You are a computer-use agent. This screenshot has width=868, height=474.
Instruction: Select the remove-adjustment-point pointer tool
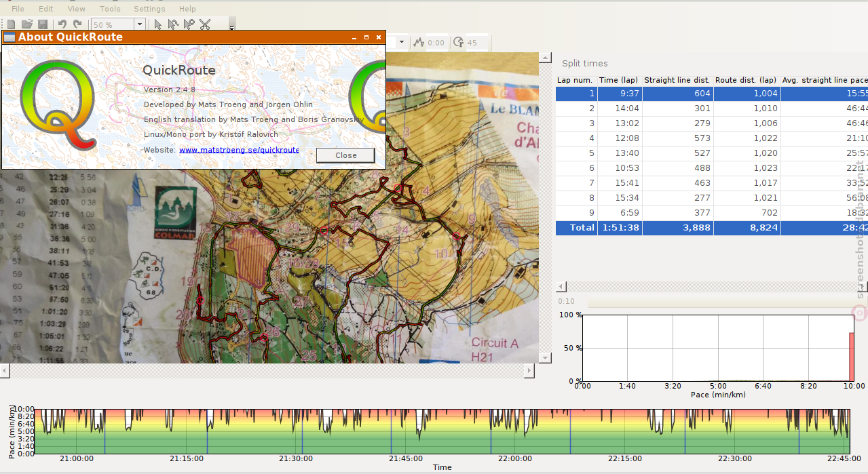tap(189, 24)
